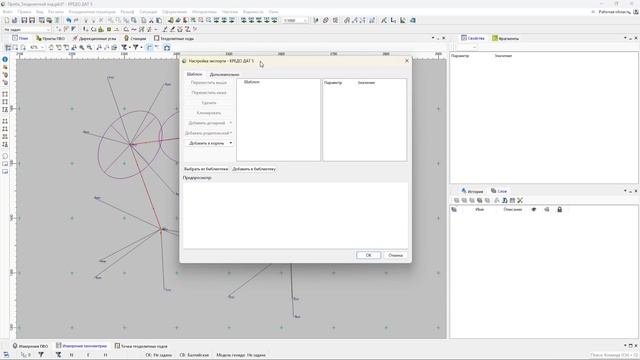Open the История panel tab
The image size is (640, 360).
click(472, 191)
